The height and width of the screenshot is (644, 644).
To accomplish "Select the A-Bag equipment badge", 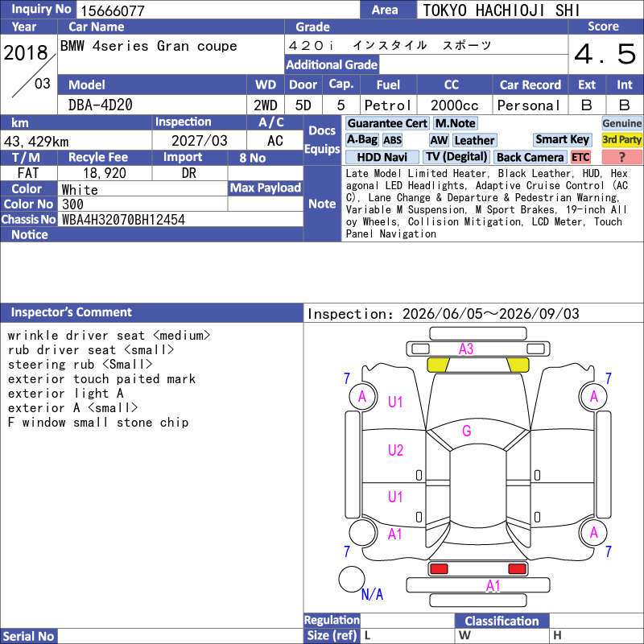I will click(361, 140).
